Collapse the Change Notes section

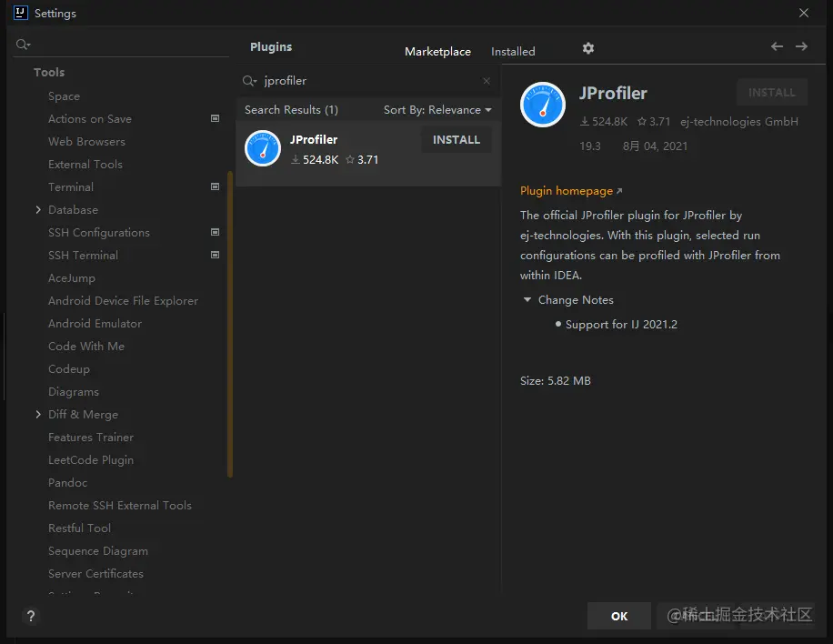[527, 299]
